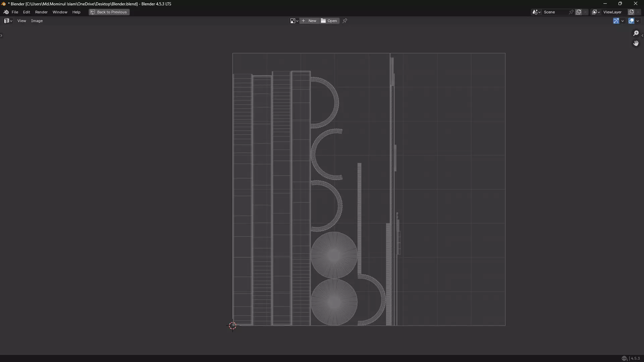Open the Render menu

coord(41,12)
